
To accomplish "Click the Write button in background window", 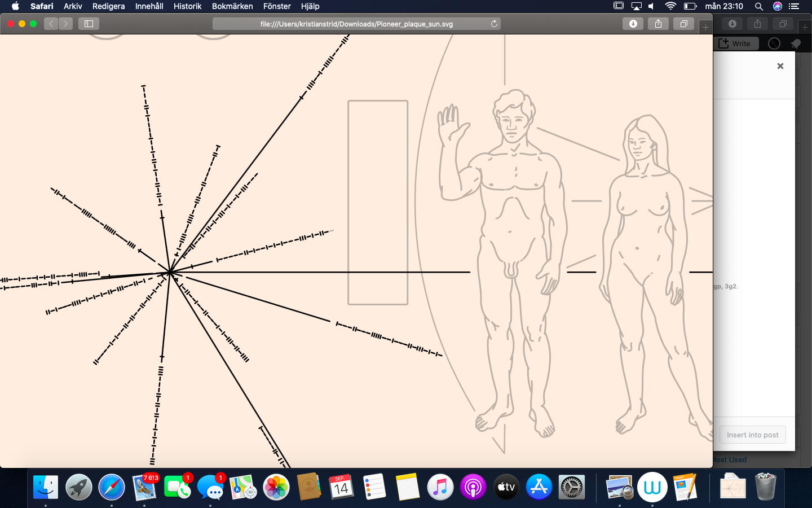I will pos(735,43).
